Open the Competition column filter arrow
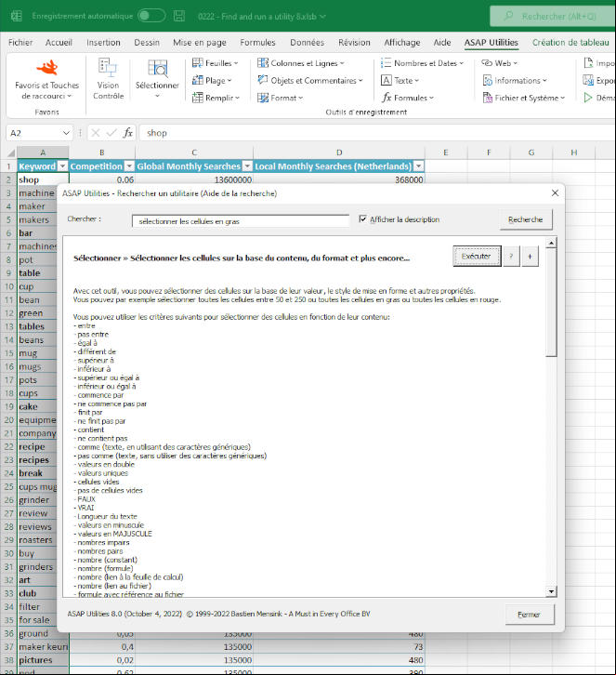The image size is (616, 675). pyautogui.click(x=129, y=166)
